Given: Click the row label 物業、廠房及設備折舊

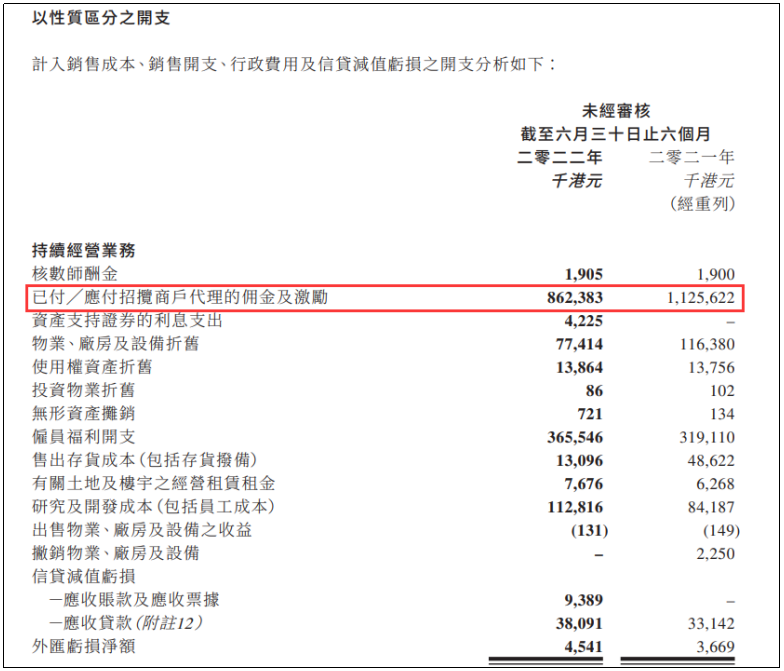Looking at the screenshot, I should (116, 344).
